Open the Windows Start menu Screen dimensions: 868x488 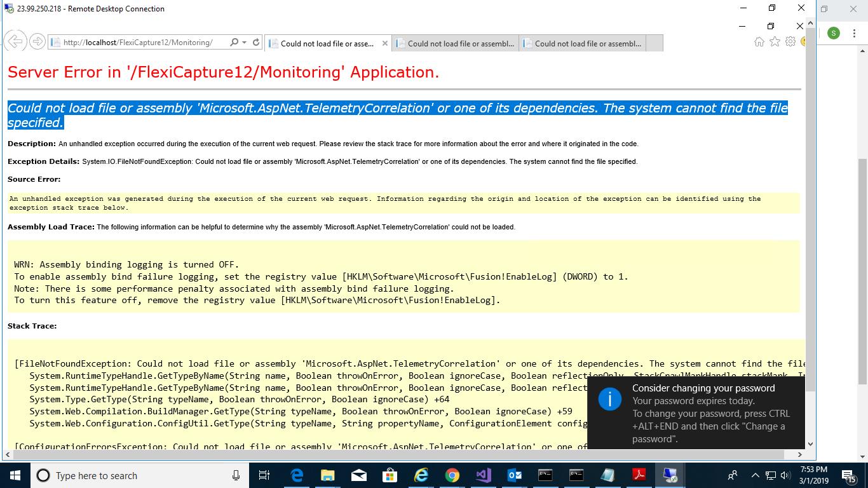(x=15, y=475)
